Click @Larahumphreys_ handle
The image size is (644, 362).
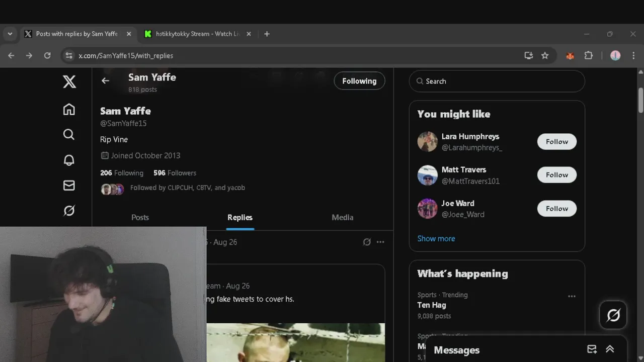tap(471, 147)
